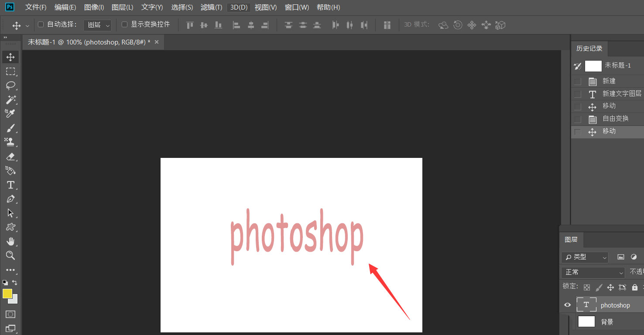This screenshot has height=335, width=644.
Task: Open the 3D(D) menu
Action: point(239,7)
